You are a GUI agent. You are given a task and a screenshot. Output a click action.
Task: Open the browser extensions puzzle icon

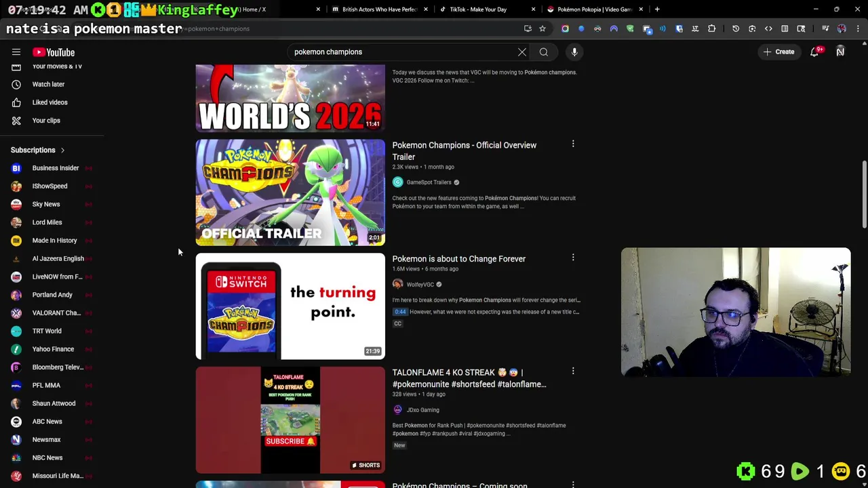pos(711,28)
